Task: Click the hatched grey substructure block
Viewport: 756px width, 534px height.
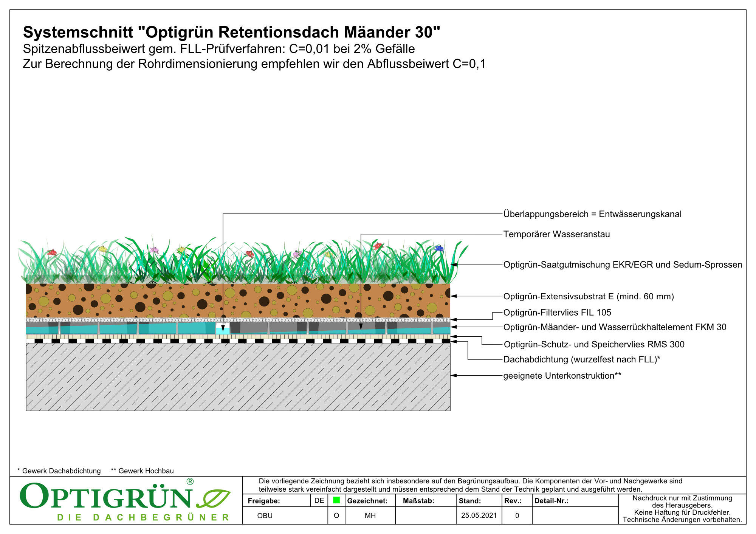Action: 238,377
